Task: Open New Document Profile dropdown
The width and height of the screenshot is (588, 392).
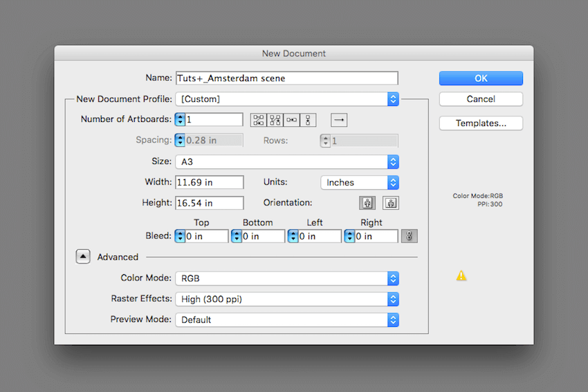Action: pyautogui.click(x=287, y=99)
